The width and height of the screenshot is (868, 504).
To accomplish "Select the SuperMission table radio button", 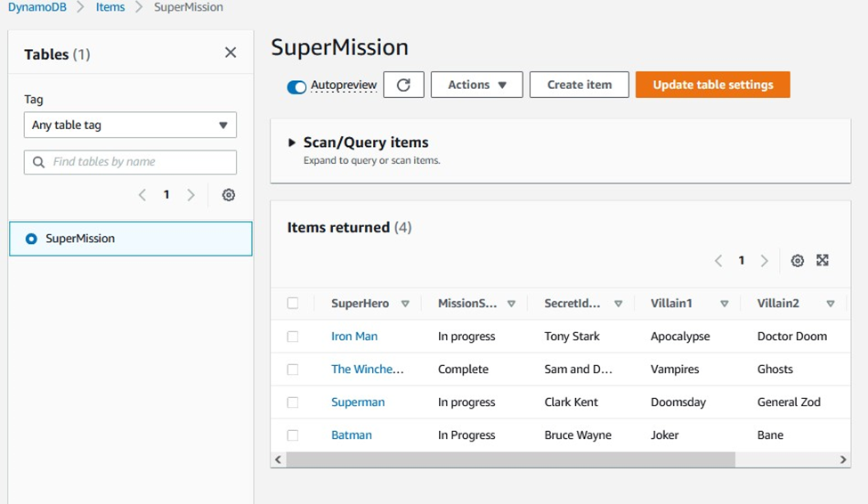I will 31,239.
